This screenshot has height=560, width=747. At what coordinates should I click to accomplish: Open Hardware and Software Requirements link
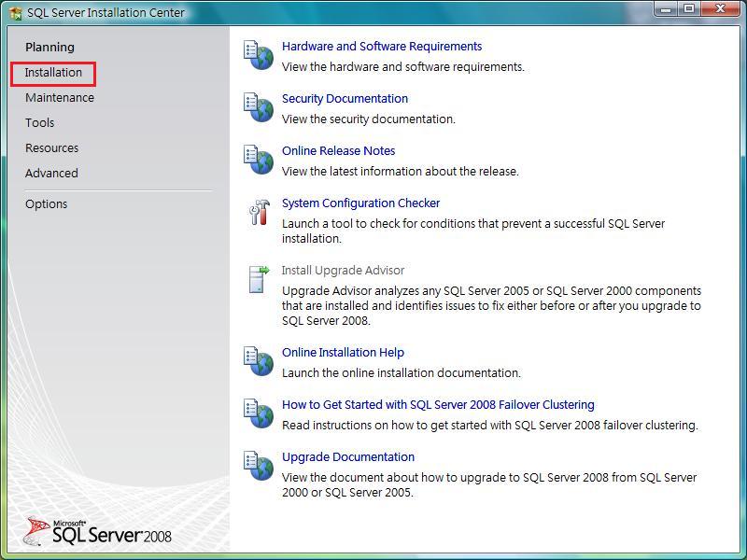382,46
